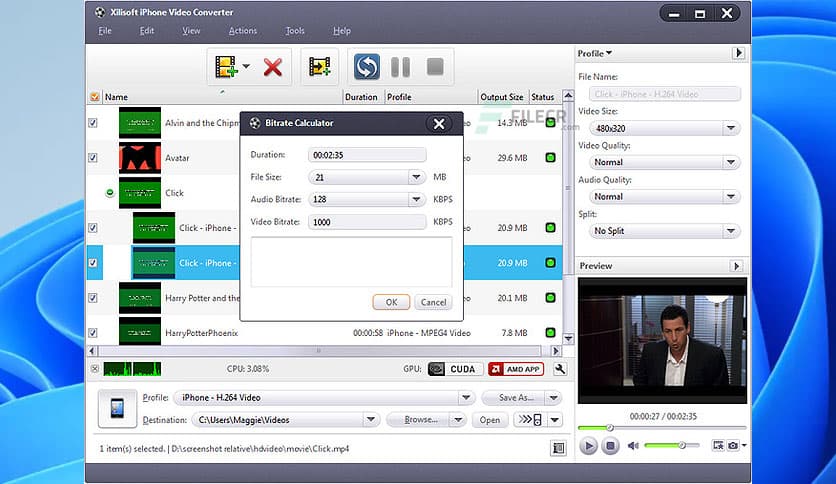The height and width of the screenshot is (484, 836).
Task: Click the Add File toolbar icon
Action: point(226,67)
